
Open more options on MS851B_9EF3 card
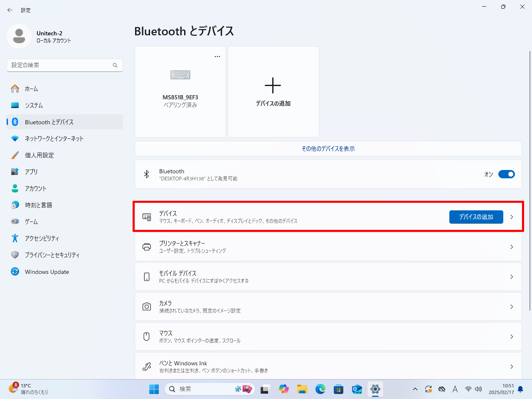pos(217,57)
